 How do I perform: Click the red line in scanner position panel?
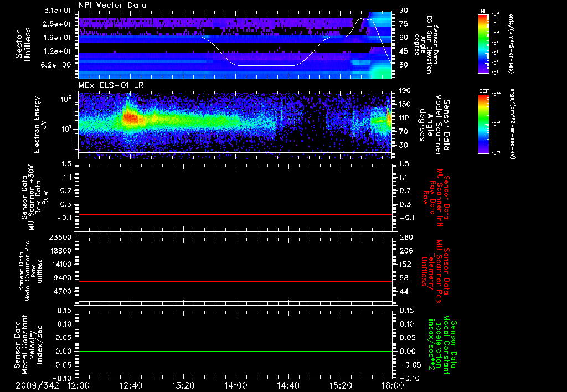[x=235, y=281]
